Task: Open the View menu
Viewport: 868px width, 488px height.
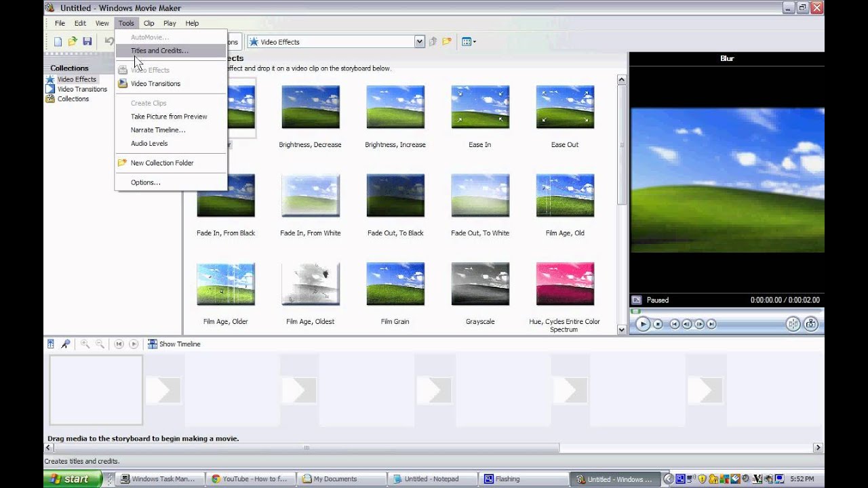Action: (102, 23)
